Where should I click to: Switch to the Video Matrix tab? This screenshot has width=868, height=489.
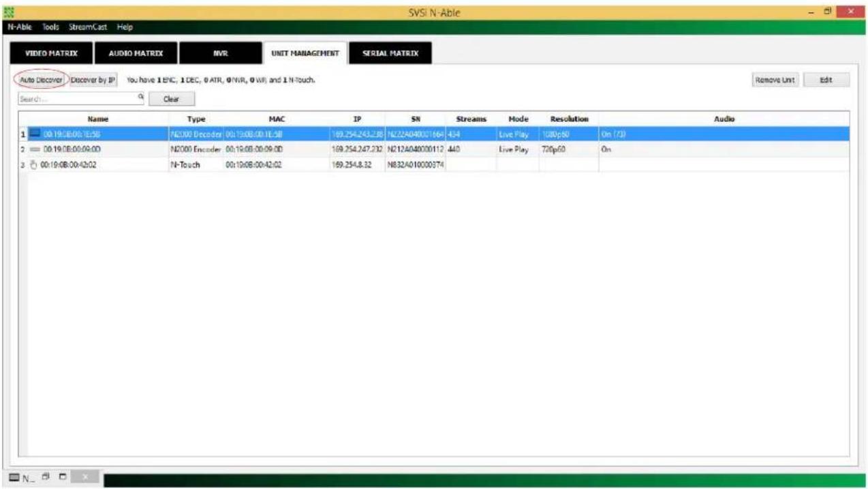pos(51,53)
